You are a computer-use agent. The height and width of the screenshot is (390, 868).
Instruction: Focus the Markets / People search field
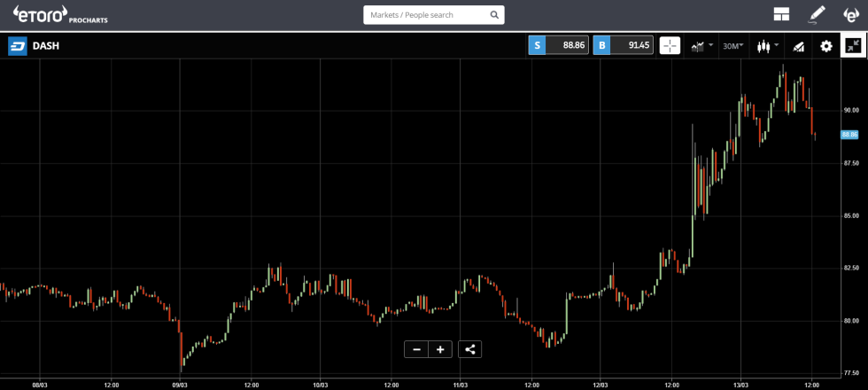pos(425,15)
